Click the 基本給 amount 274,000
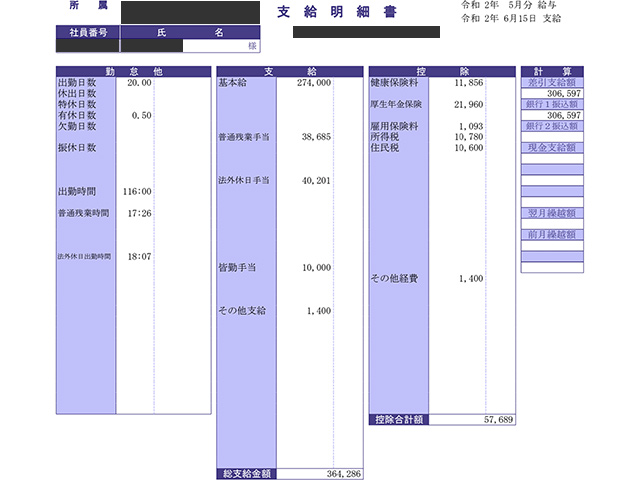Viewport: 640px width, 480px height. [313, 83]
